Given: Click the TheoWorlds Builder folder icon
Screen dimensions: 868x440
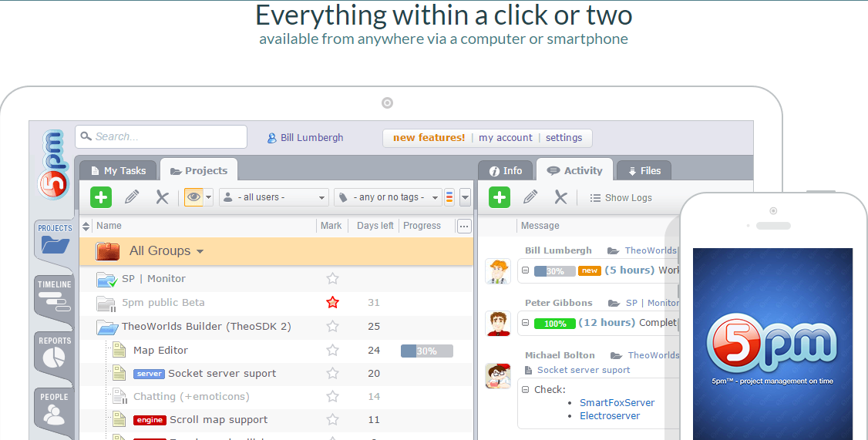Looking at the screenshot, I should point(107,327).
